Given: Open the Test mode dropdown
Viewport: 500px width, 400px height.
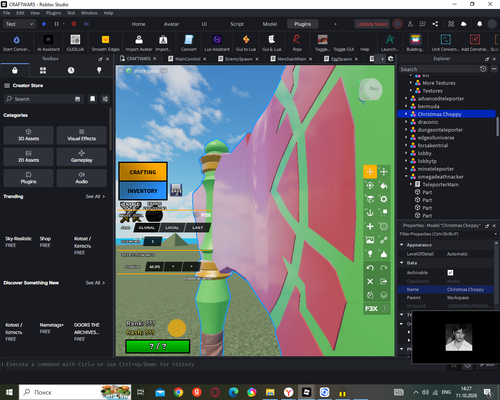Looking at the screenshot, I should 19,24.
